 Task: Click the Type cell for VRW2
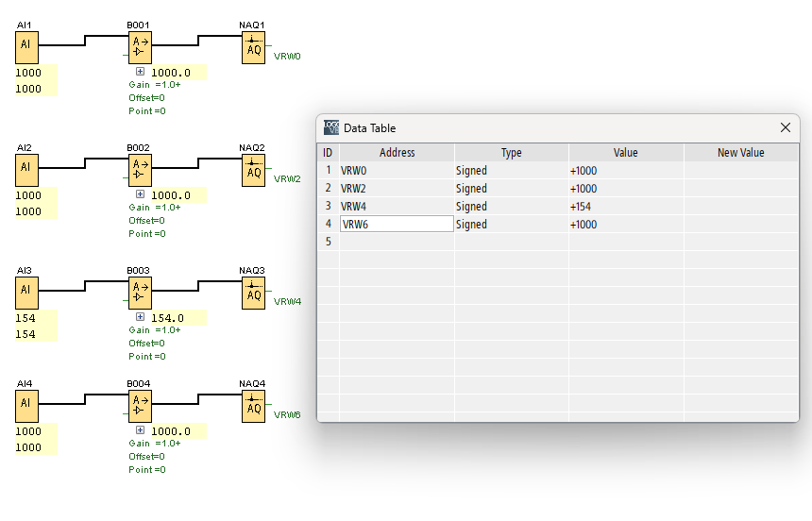511,189
